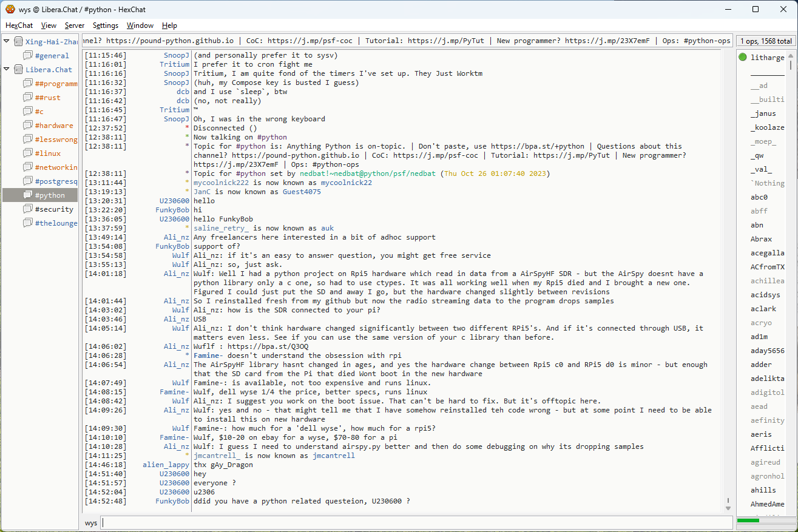Select user _janus in the user list
798x532 pixels.
763,113
